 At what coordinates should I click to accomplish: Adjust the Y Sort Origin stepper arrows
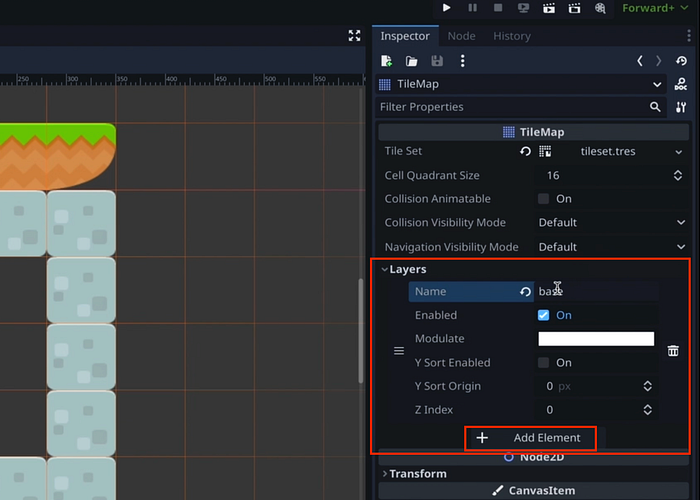tap(647, 386)
